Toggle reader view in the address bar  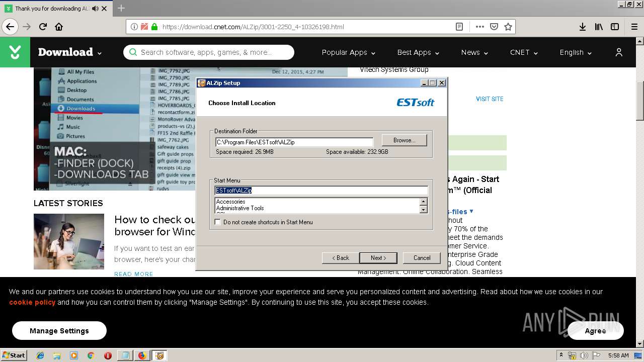(x=459, y=27)
